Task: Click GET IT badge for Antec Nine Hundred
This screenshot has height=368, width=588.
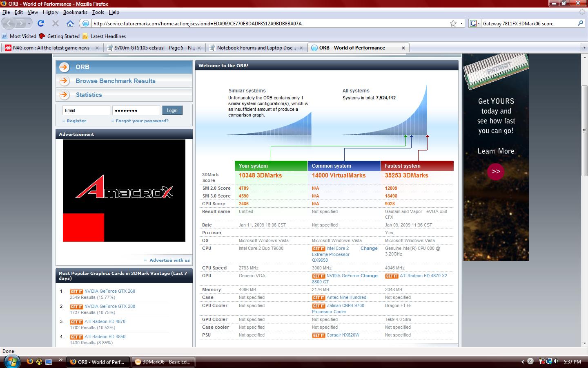Action: click(x=318, y=298)
